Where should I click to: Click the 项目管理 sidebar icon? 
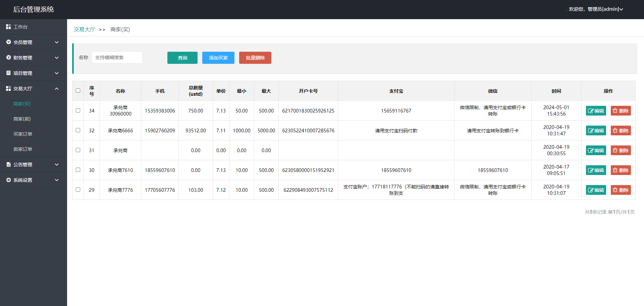[8, 73]
